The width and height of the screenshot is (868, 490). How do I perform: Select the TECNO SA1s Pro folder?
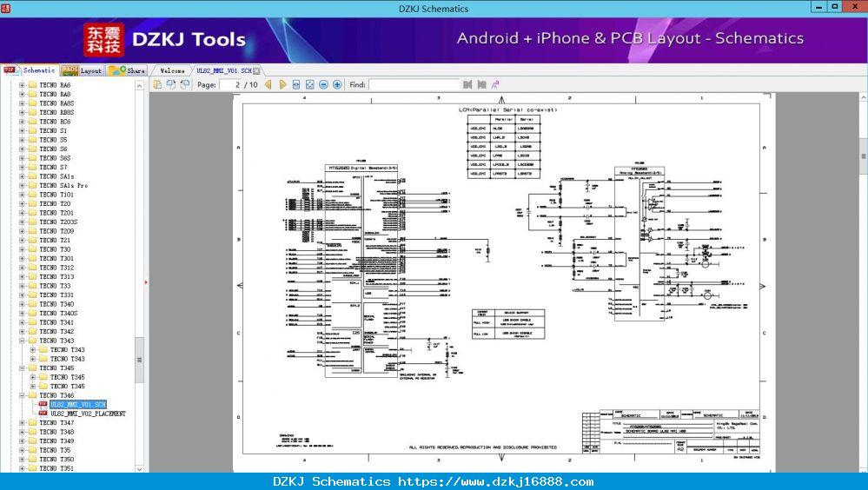(x=63, y=185)
